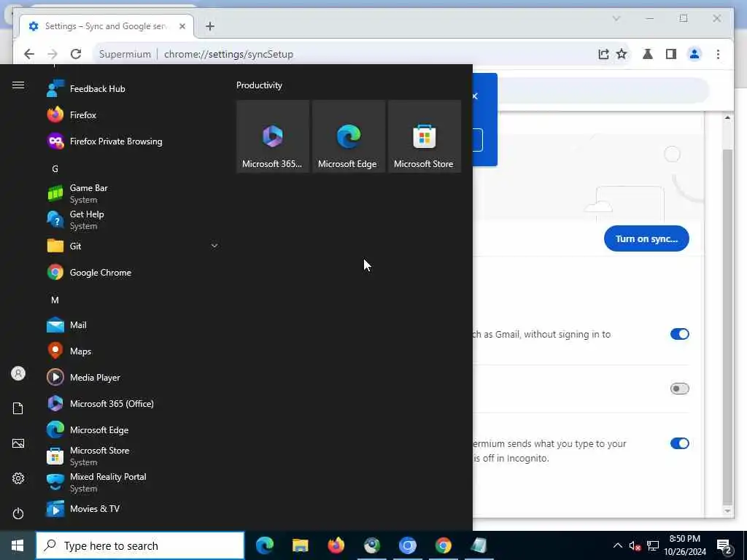The height and width of the screenshot is (560, 747).
Task: Show hidden system tray icons
Action: point(617,545)
